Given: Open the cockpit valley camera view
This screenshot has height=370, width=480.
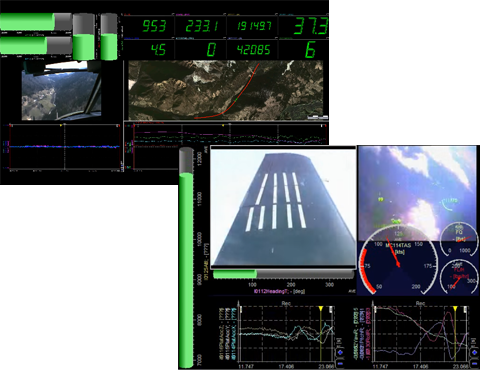Looking at the screenshot, I should (62, 90).
